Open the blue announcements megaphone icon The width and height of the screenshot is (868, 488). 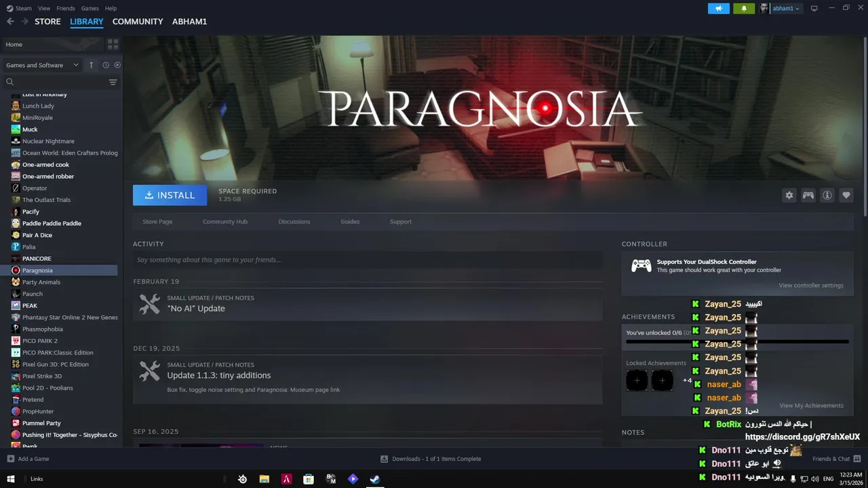click(719, 8)
